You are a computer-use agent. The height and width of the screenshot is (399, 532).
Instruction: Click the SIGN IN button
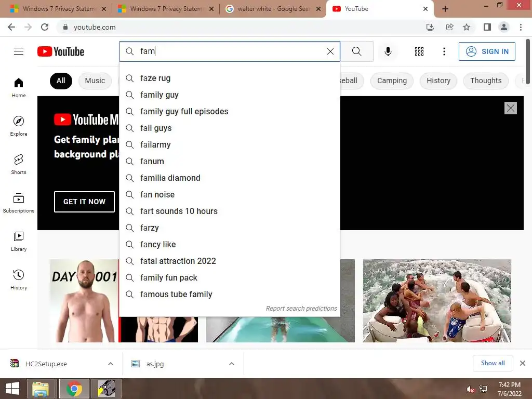(x=487, y=51)
